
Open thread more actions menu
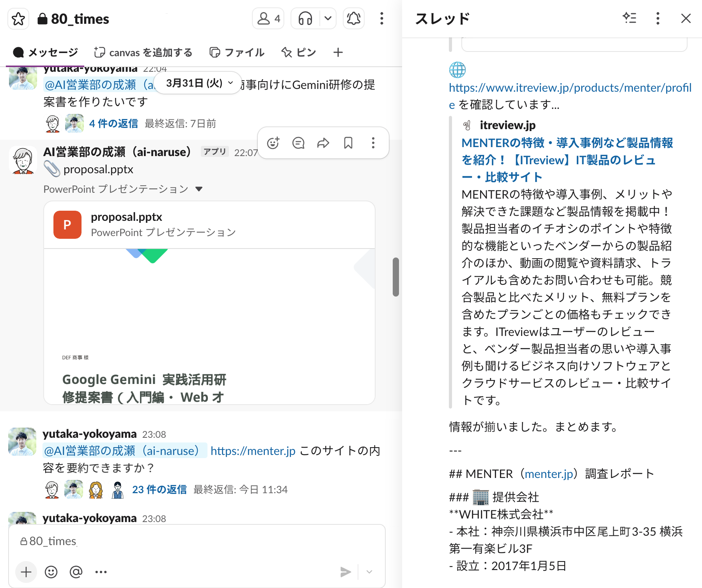(x=658, y=18)
